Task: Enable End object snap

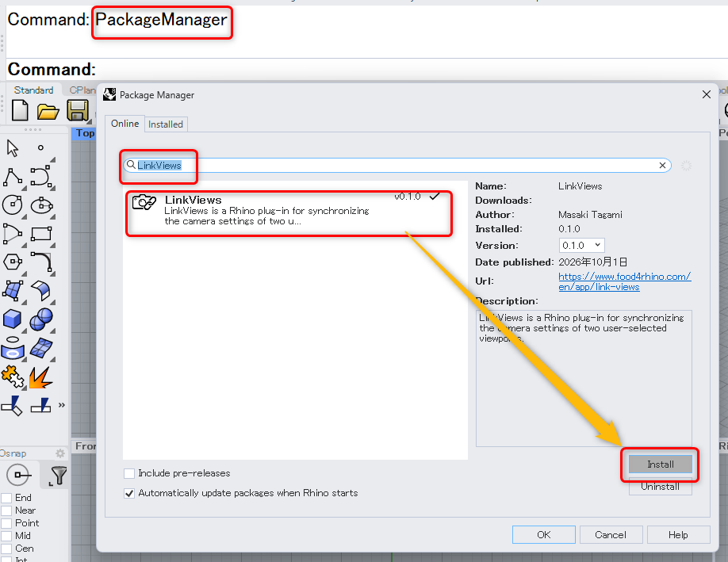Action: click(6, 498)
